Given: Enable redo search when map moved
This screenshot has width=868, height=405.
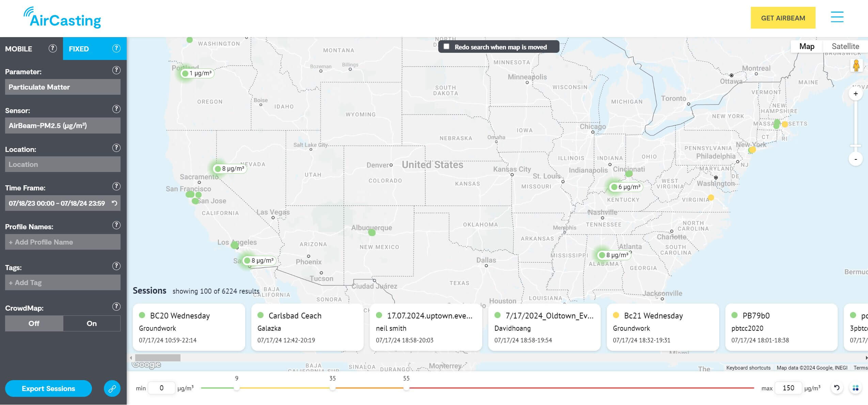Looking at the screenshot, I should 446,47.
